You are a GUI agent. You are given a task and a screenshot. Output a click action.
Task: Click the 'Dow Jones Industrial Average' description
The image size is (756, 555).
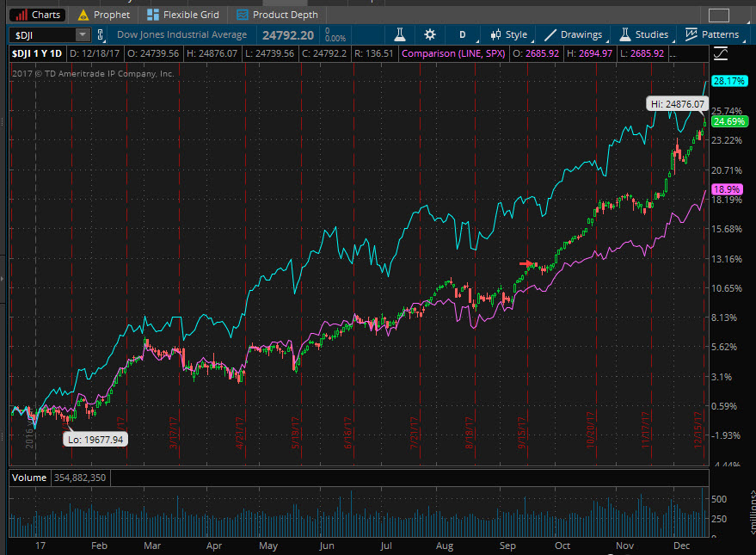pyautogui.click(x=181, y=34)
